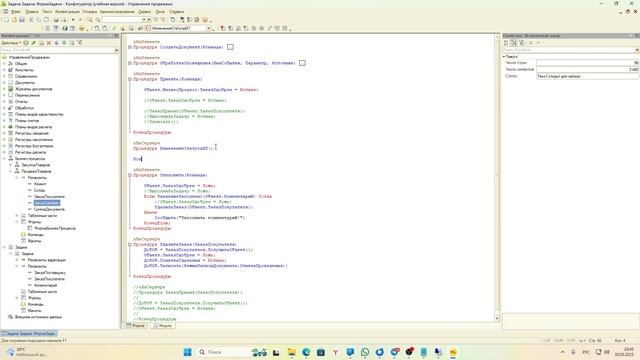Expand collapsed СоздатьДокумент procedure box
Screen dimensions: 640x360
point(230,47)
